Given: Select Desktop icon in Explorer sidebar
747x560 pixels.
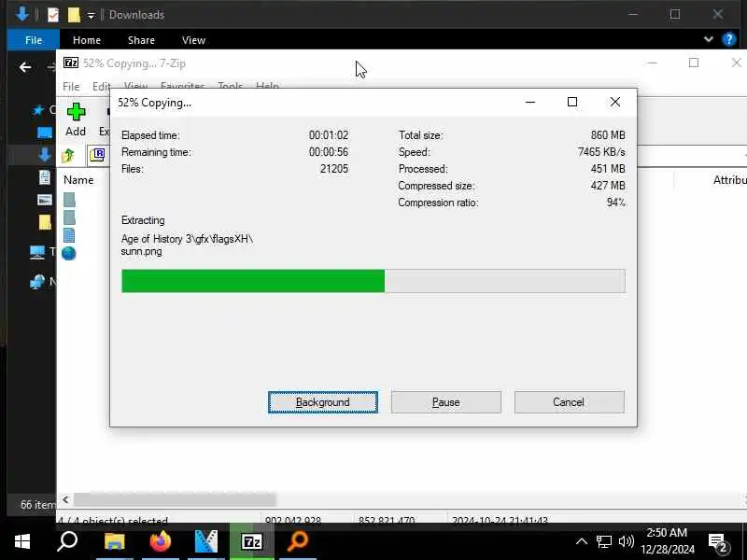Looking at the screenshot, I should (x=45, y=133).
